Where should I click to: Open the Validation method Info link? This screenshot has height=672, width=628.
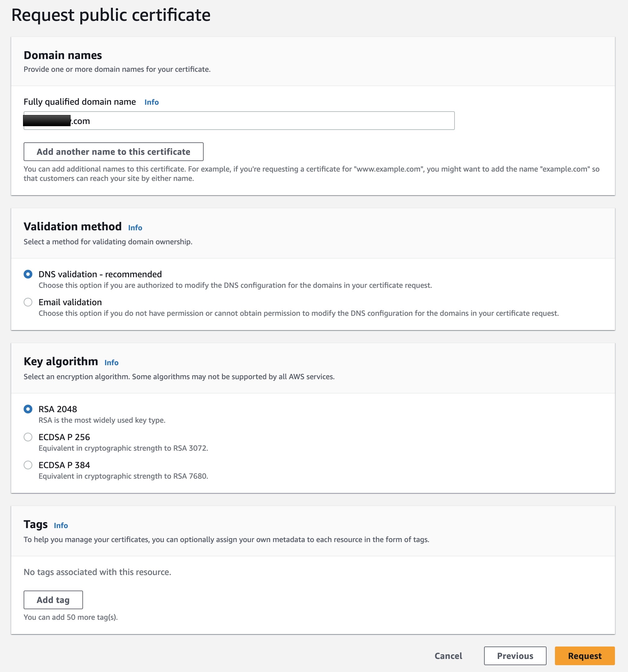pos(135,228)
